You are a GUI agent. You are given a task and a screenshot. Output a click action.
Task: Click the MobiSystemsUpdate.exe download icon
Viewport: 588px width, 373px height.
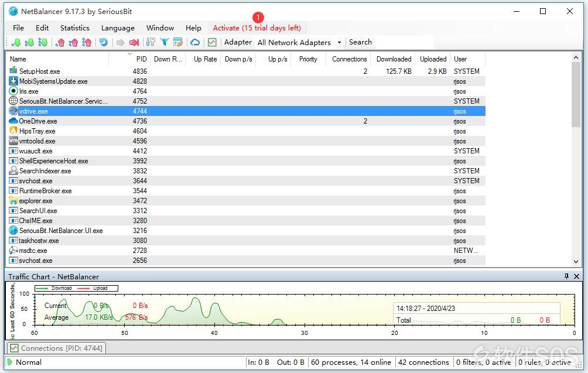[13, 81]
